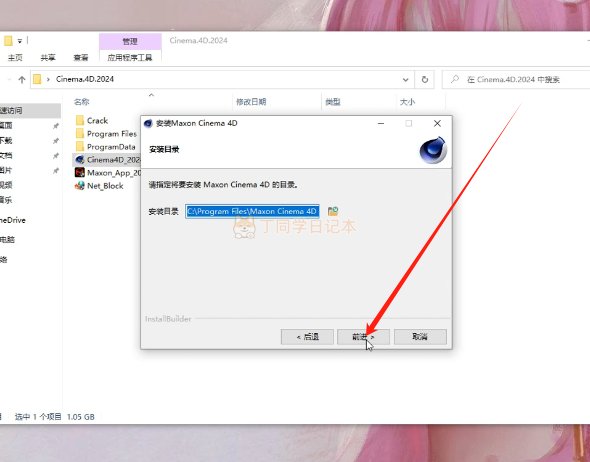
Task: Sort files by 类型 (Type) column
Action: (x=333, y=102)
